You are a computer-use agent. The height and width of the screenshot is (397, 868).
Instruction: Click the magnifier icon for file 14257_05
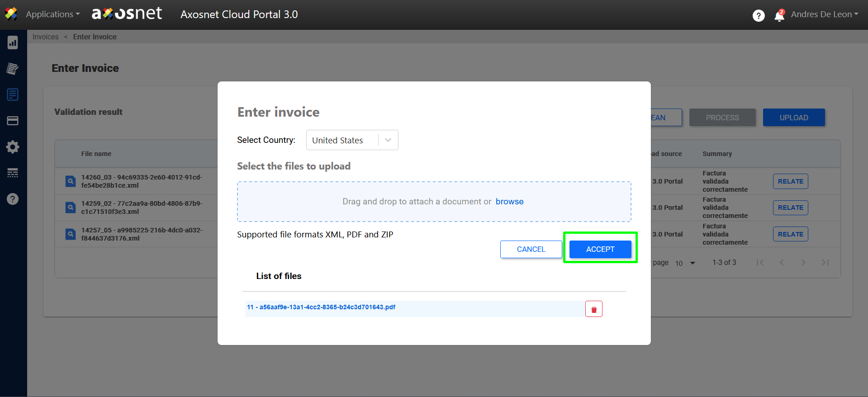click(x=71, y=234)
